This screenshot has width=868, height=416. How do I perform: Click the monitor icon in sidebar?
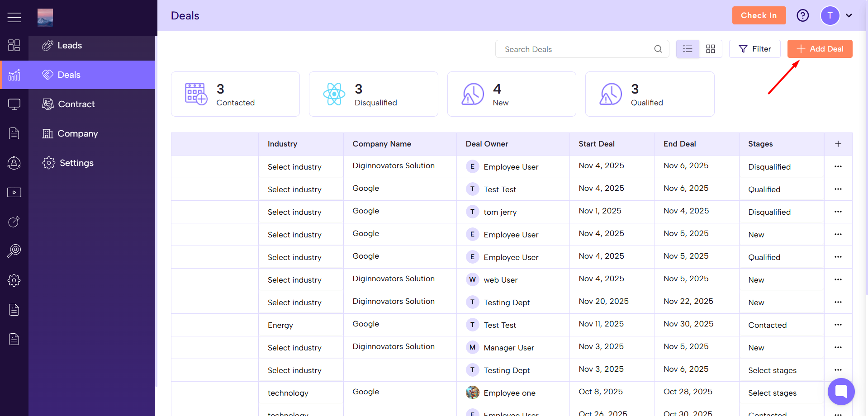coord(14,104)
